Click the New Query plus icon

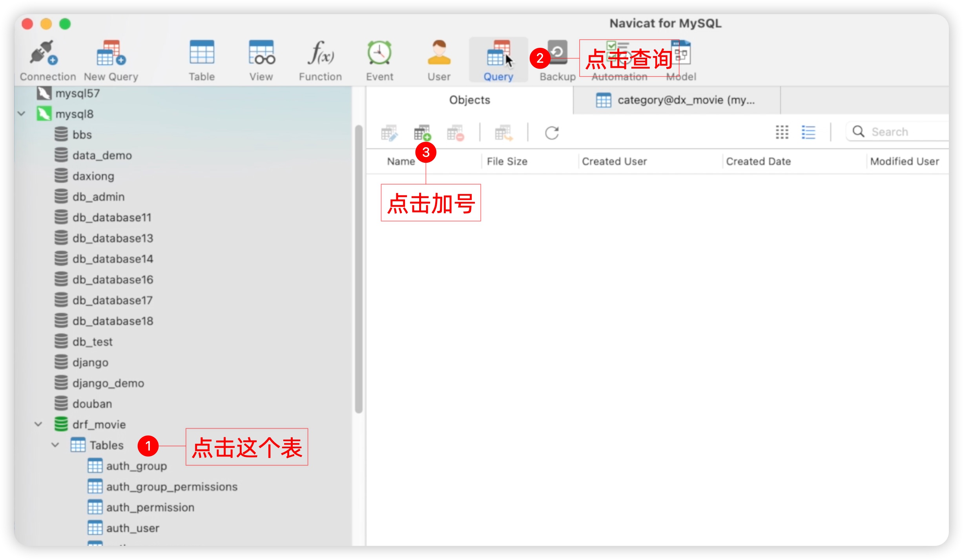pyautogui.click(x=422, y=133)
